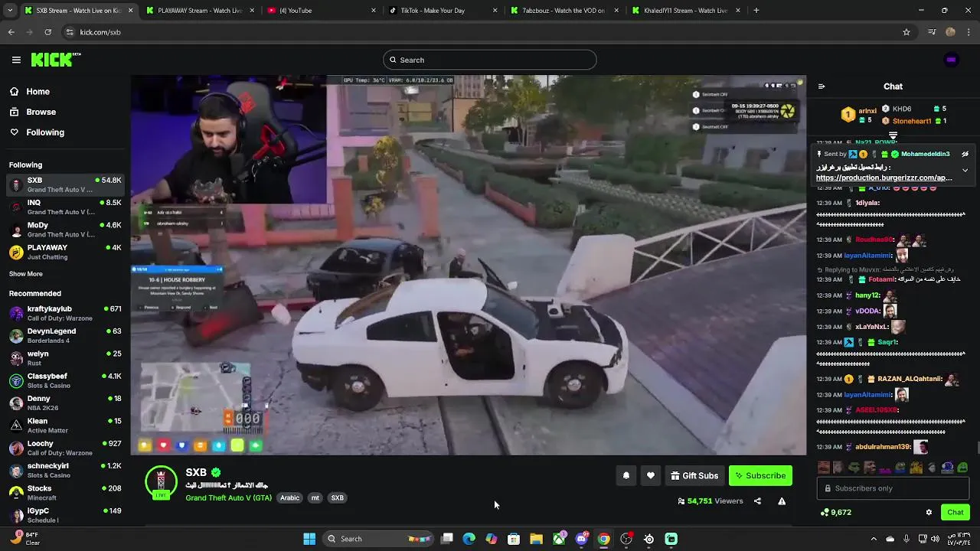Open the hamburger menu next to Kick logo
The height and width of the screenshot is (551, 980).
16,60
